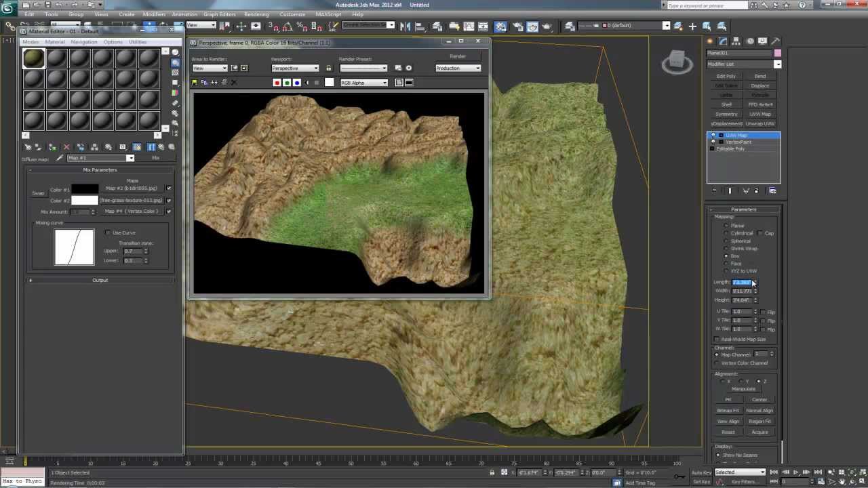Open the Rendering menu
This screenshot has height=488, width=868.
[x=256, y=14]
